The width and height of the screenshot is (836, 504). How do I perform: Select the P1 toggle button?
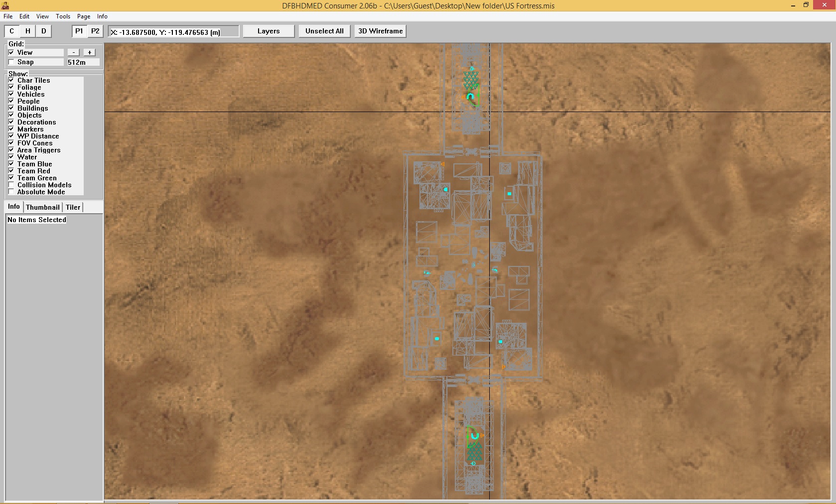point(79,31)
